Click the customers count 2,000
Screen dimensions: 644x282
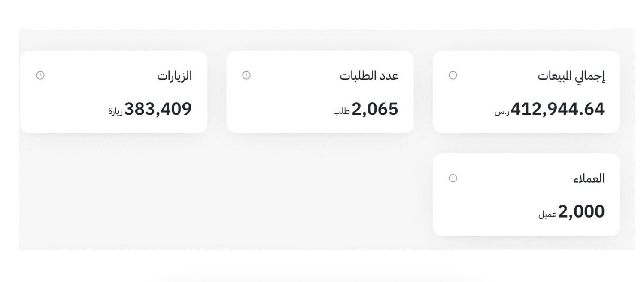(581, 212)
